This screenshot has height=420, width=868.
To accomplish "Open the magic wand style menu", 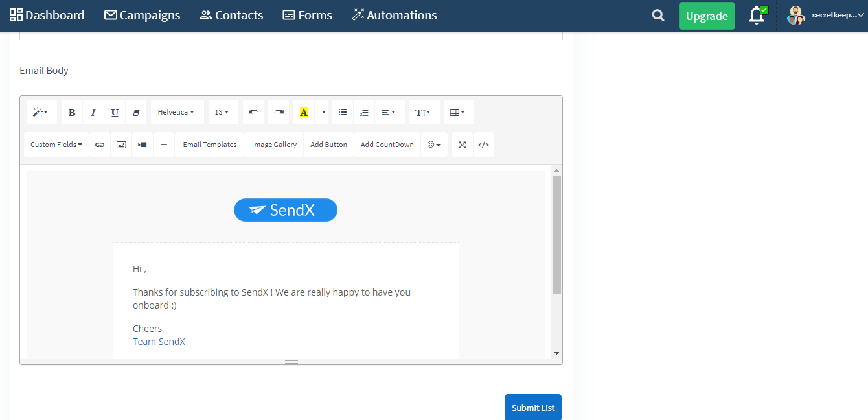I will [41, 112].
